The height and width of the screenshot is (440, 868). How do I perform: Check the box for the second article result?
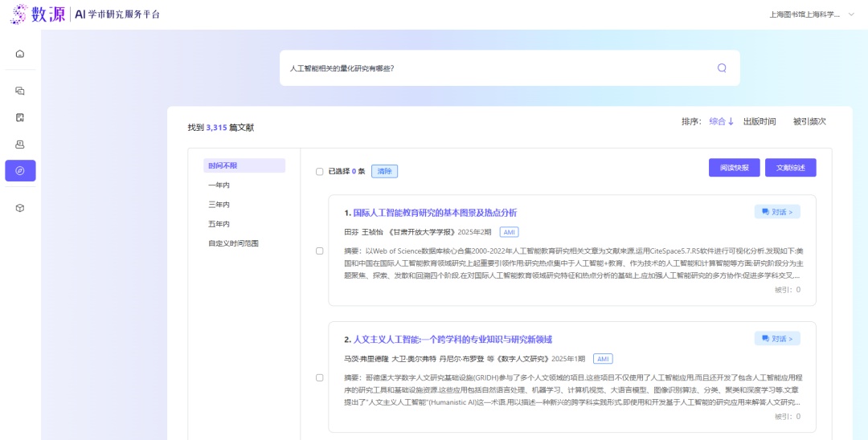click(x=320, y=377)
